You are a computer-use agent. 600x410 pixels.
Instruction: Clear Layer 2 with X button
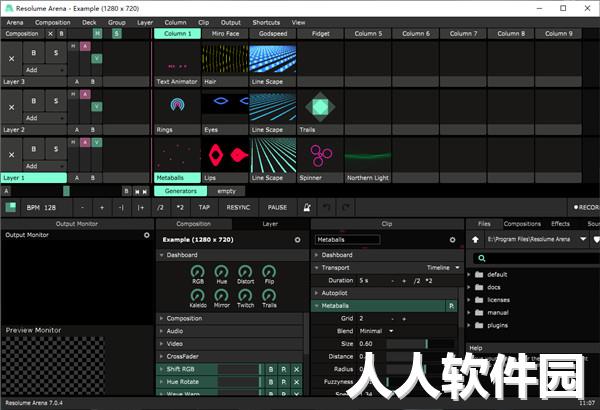(x=11, y=107)
